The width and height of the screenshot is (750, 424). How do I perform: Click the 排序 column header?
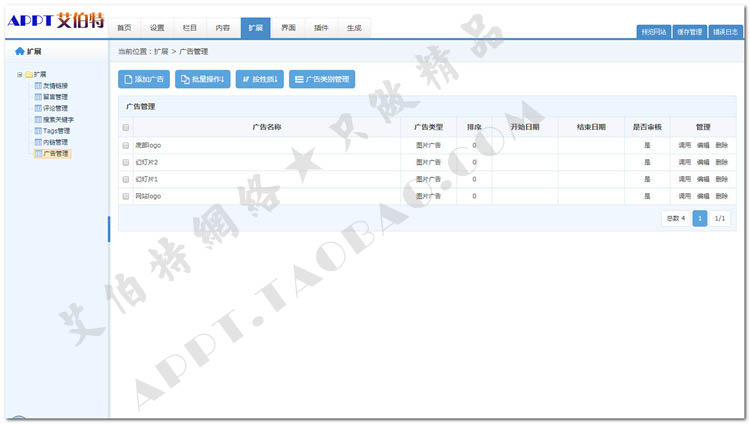(474, 127)
